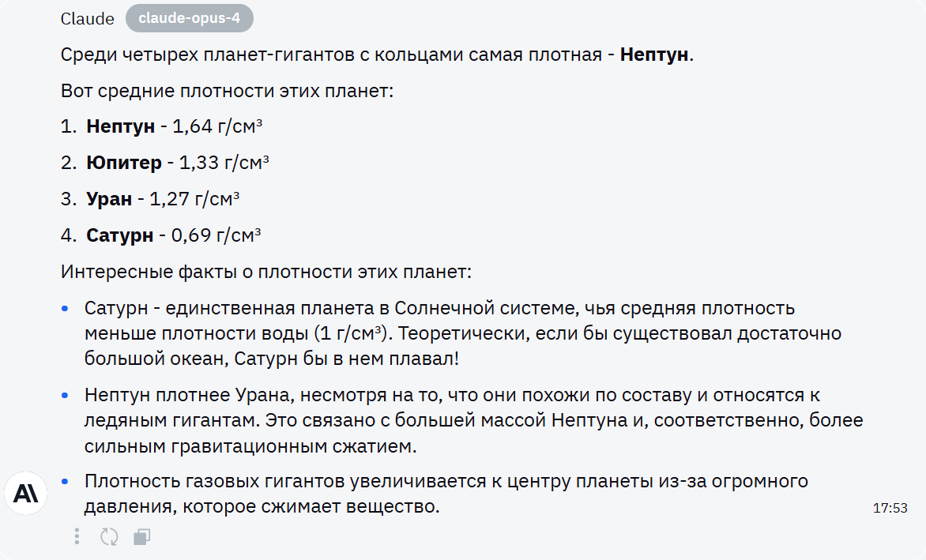Open the three-dot message options menu
The width and height of the screenshot is (926, 560).
(77, 536)
